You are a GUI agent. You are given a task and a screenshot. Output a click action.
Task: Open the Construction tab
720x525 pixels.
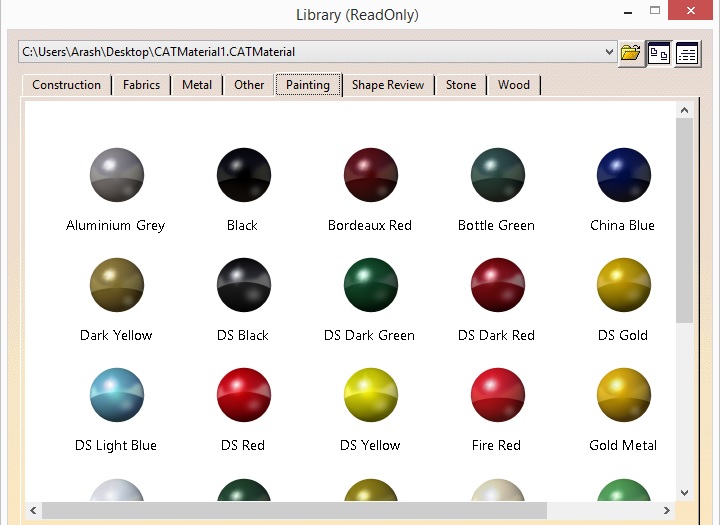coord(66,85)
